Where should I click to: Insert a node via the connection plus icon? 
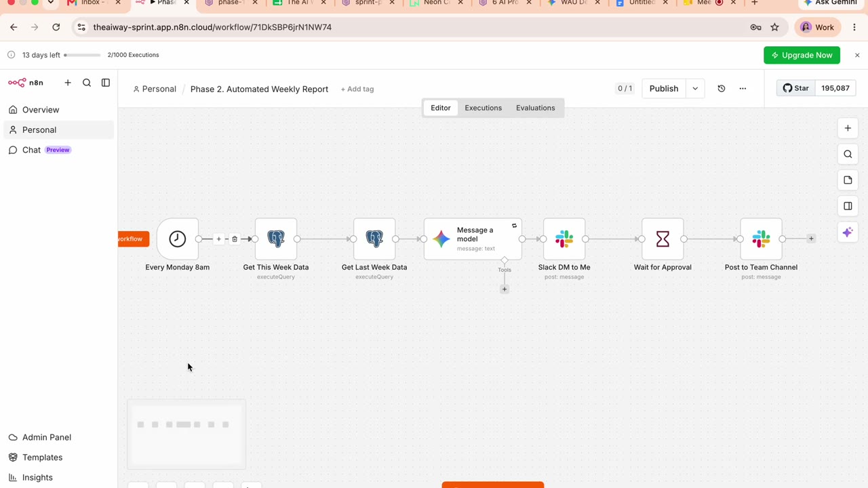coord(218,239)
